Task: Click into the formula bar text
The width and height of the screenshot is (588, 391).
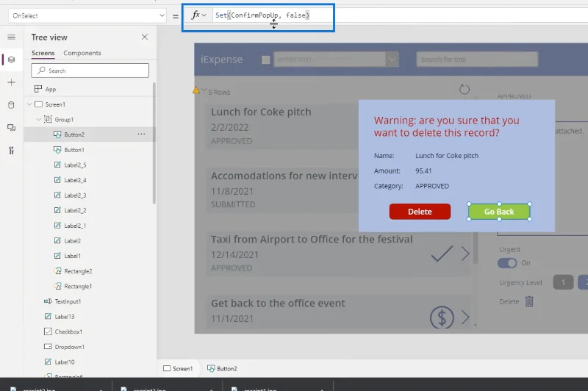Action: pos(262,15)
